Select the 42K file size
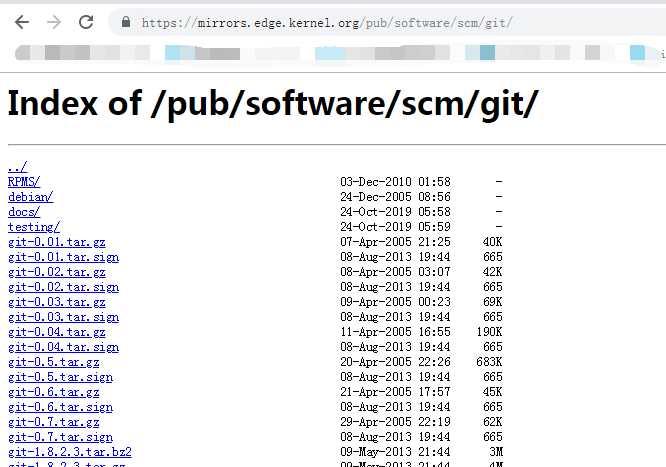666x467 pixels. [x=492, y=272]
